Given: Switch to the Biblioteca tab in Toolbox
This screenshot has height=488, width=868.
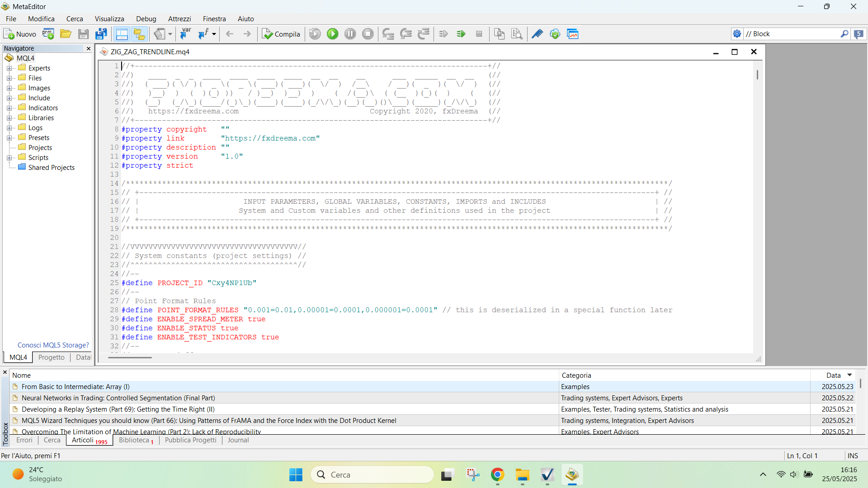Looking at the screenshot, I should coord(136,440).
